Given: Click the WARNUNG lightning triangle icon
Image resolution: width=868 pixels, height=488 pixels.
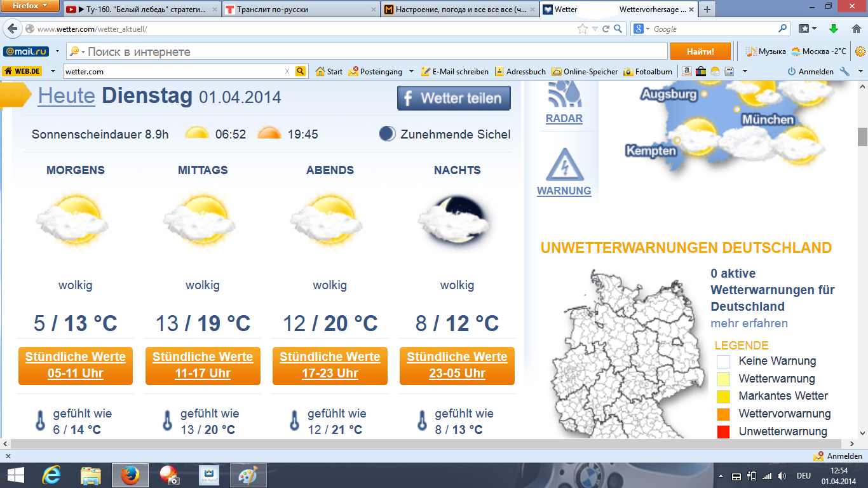Looking at the screenshot, I should coord(564,165).
